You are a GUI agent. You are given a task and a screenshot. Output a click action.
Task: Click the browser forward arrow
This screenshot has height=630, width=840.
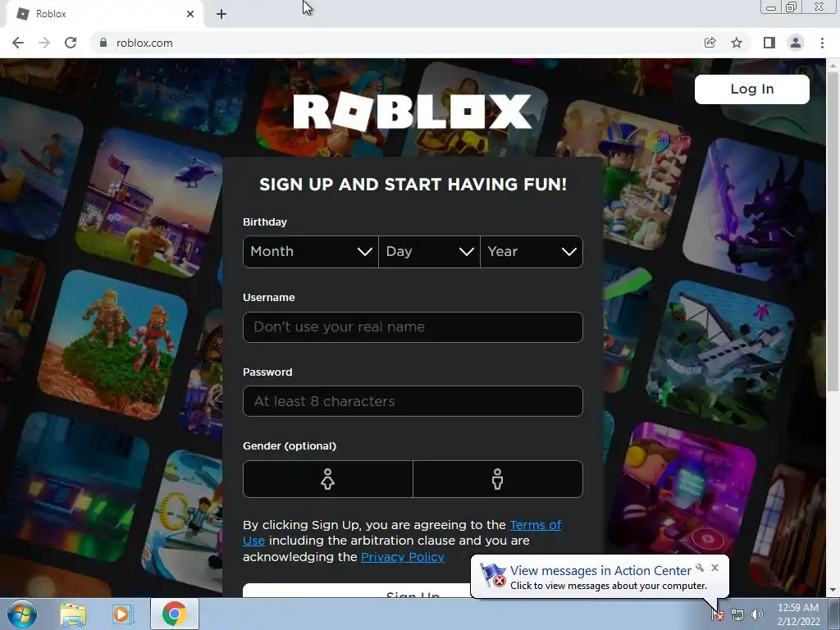44,43
